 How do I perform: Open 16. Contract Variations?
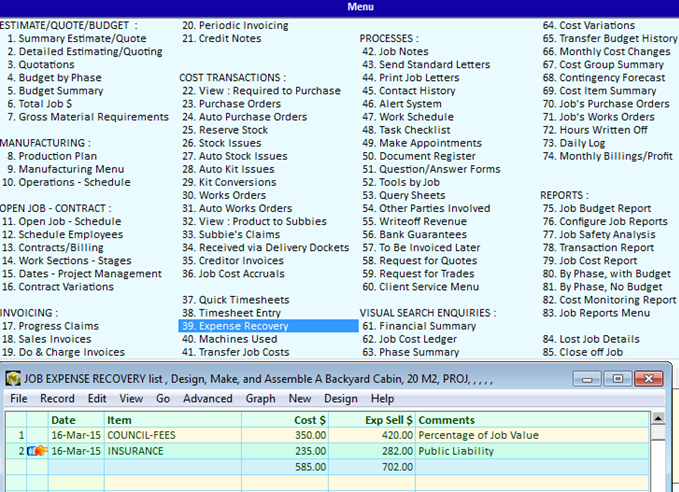tap(58, 287)
